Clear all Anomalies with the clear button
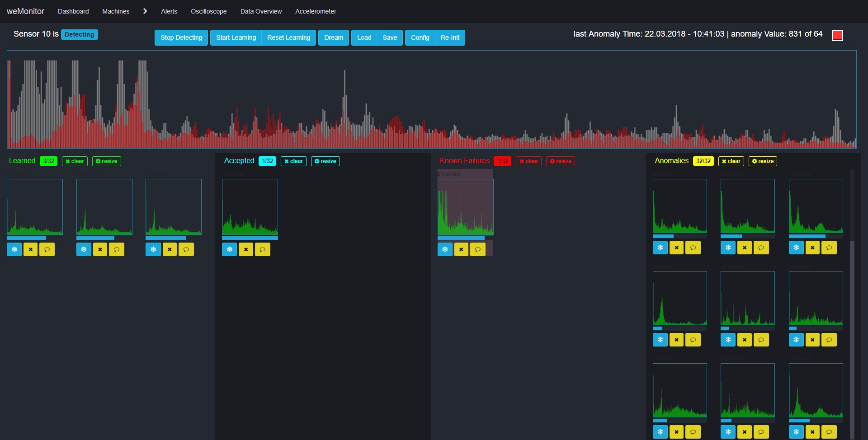868x440 pixels. (731, 161)
